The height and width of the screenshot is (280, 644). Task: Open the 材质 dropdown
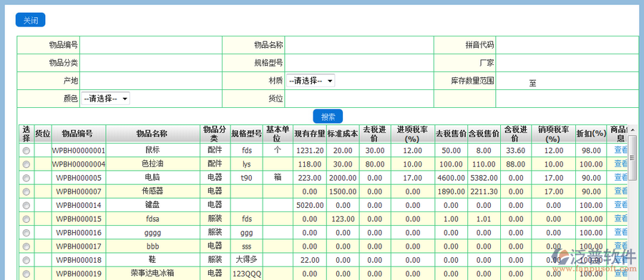click(x=311, y=81)
